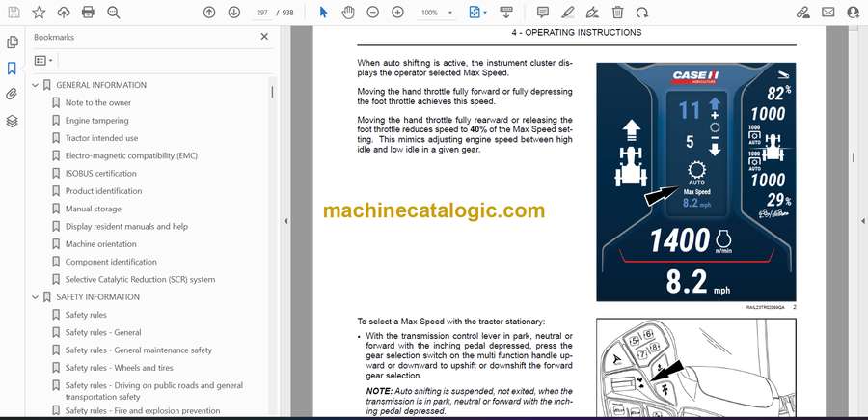Click the print icon

click(x=89, y=13)
